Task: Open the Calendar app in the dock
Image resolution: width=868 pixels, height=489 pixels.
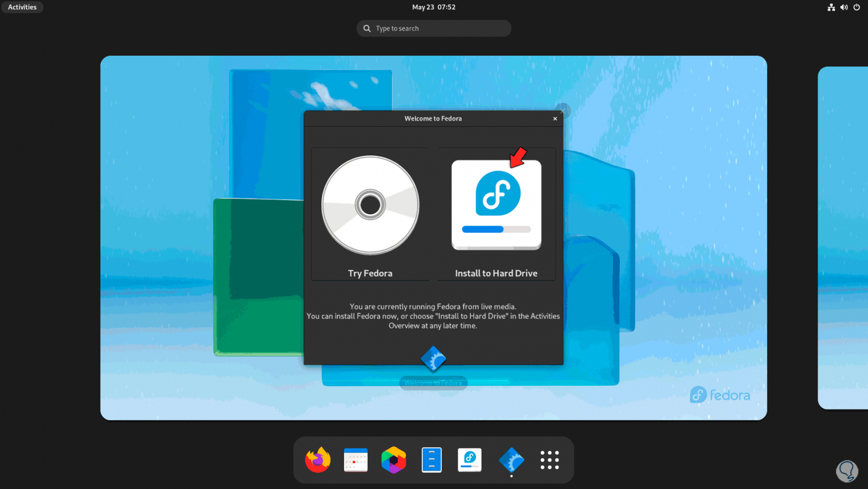Action: 356,460
